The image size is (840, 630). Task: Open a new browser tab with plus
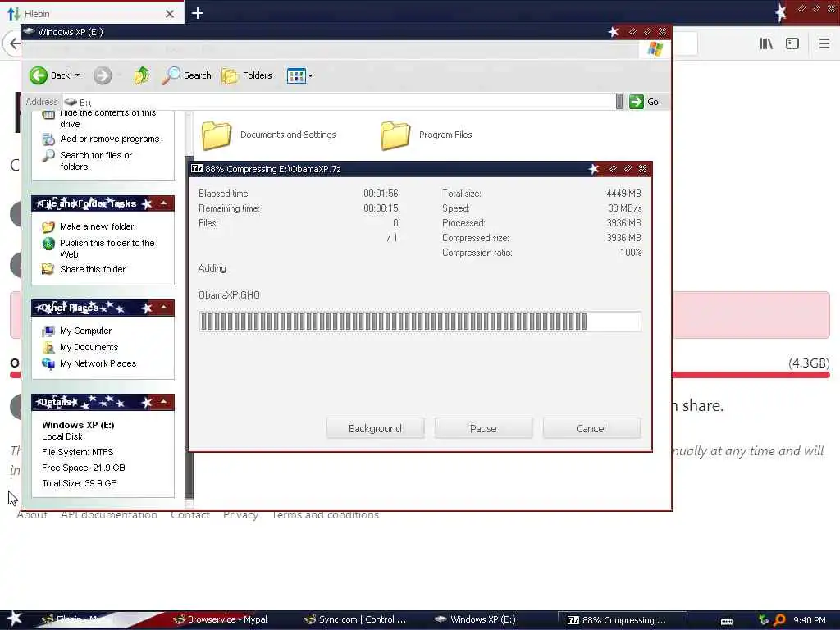pyautogui.click(x=198, y=13)
